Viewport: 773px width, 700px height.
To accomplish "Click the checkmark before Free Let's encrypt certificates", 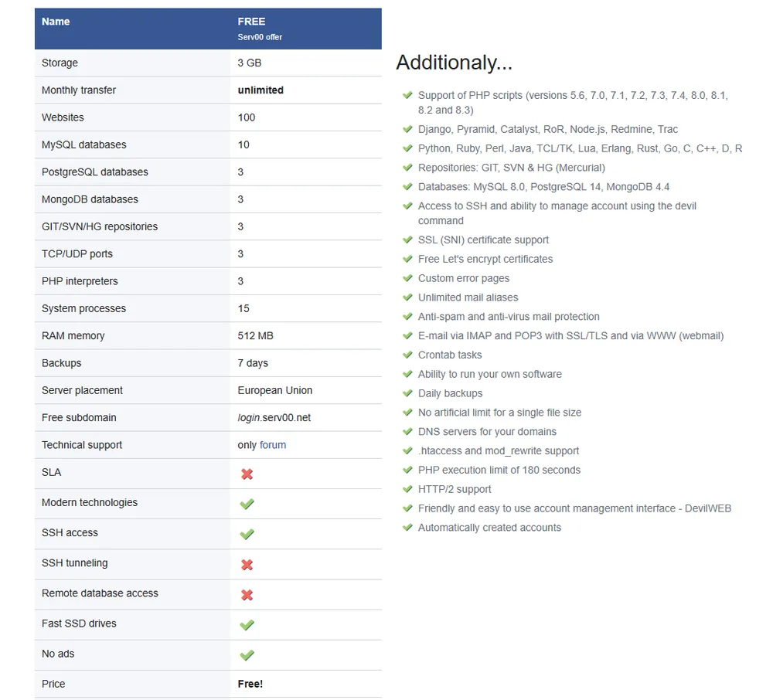I will (407, 259).
